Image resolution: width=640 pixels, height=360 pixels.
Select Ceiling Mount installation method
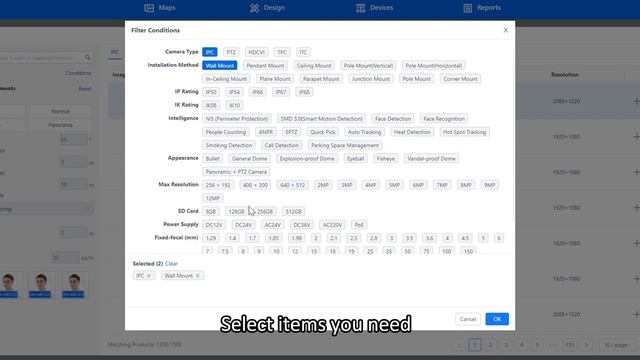click(314, 66)
